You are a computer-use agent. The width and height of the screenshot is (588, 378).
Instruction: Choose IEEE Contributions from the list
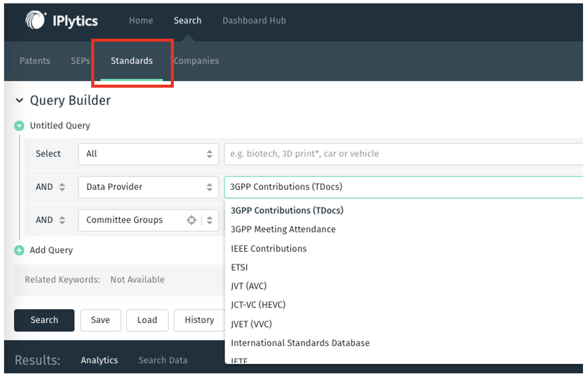tap(269, 249)
